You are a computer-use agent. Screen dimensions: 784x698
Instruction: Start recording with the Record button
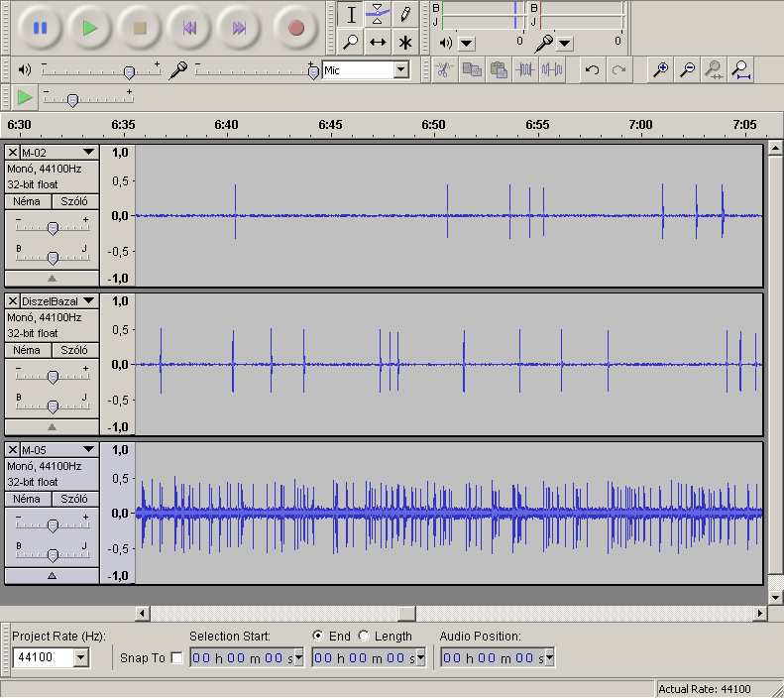pos(296,28)
